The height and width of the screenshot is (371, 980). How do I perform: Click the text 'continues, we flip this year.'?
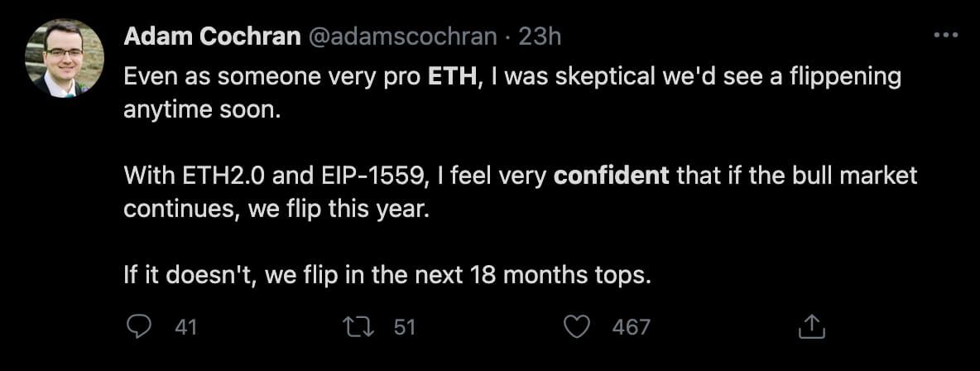click(x=277, y=209)
